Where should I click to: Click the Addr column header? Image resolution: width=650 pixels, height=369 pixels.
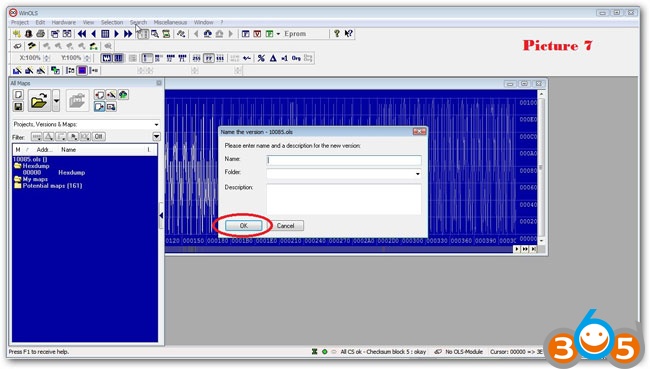point(44,150)
